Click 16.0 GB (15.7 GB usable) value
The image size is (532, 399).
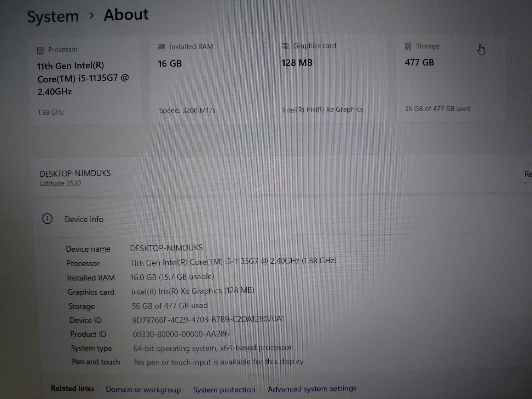(172, 277)
